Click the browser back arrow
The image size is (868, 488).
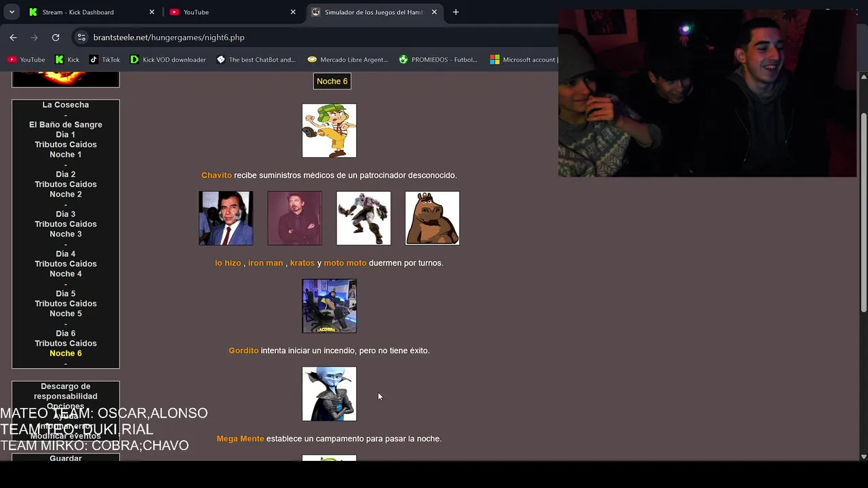click(13, 37)
